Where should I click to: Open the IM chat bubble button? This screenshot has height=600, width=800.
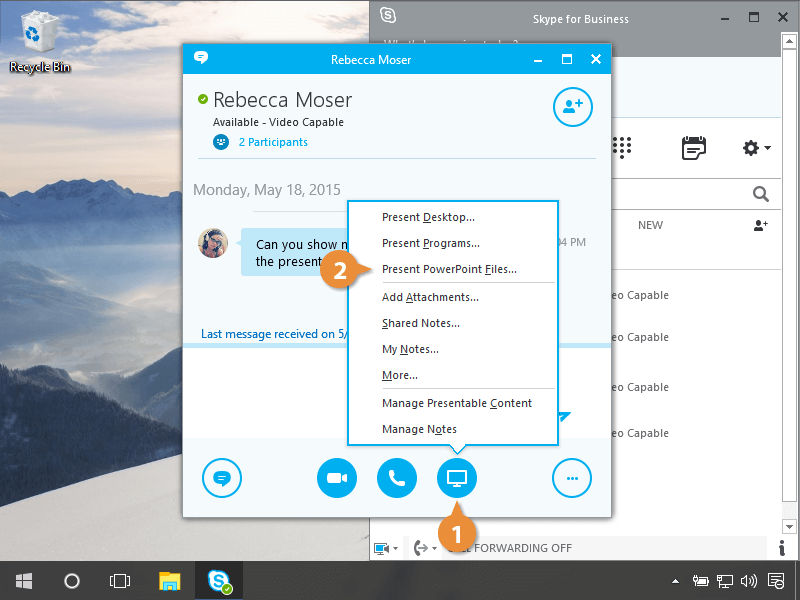222,478
